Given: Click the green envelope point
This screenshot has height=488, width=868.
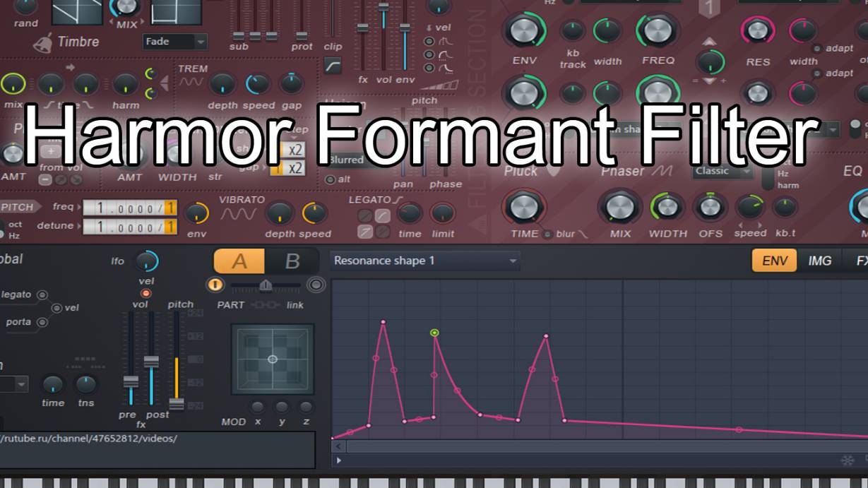Looking at the screenshot, I should (x=435, y=332).
